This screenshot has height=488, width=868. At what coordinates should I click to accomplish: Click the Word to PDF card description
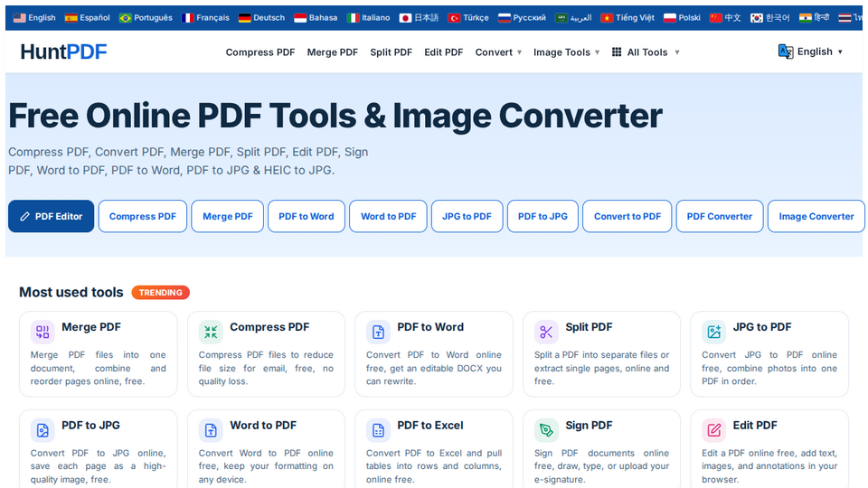(x=266, y=466)
